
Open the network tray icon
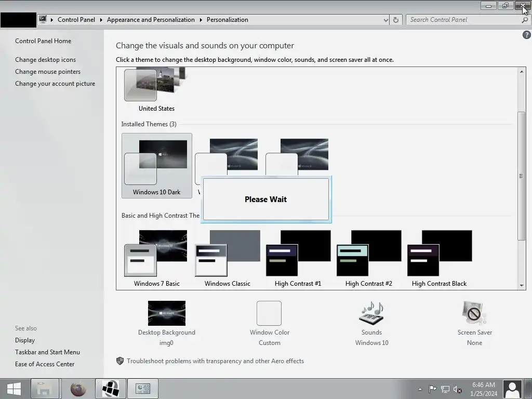[445, 389]
